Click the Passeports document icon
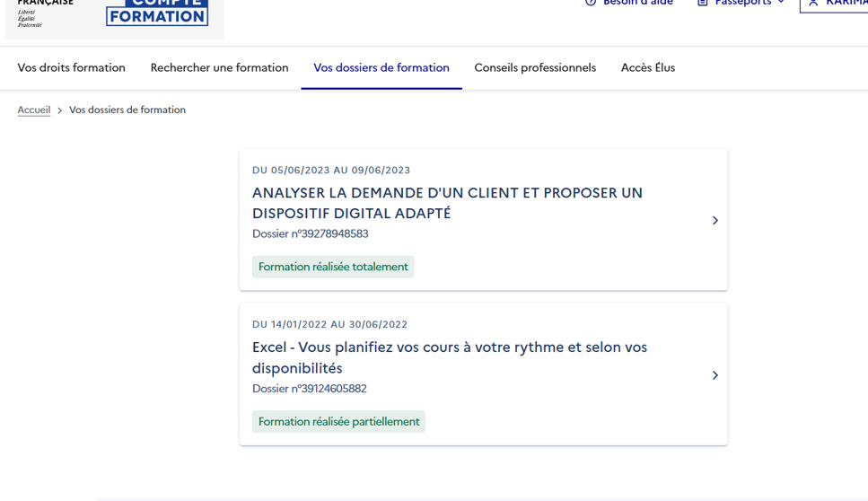 coord(703,3)
